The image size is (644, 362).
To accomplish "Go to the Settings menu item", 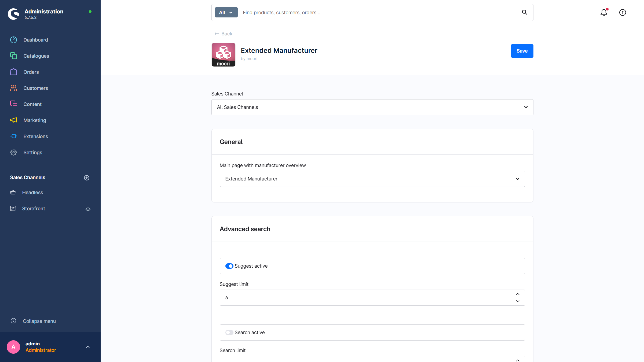I will (x=32, y=152).
